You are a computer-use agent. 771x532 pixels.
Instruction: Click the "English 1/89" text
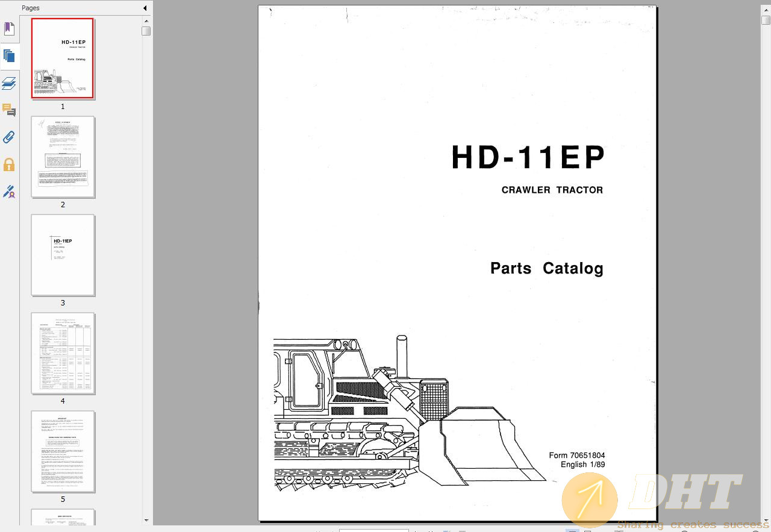(582, 465)
